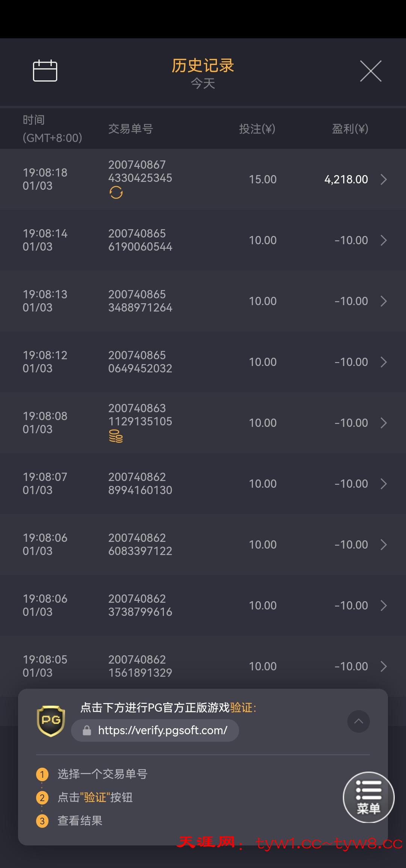Expand the 19:08:14 transaction row arrow

point(383,240)
